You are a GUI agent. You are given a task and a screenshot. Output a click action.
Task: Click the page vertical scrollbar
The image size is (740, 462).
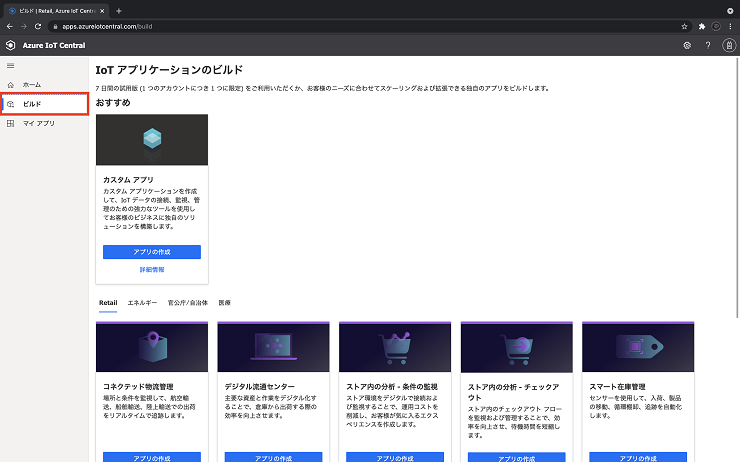(737, 188)
